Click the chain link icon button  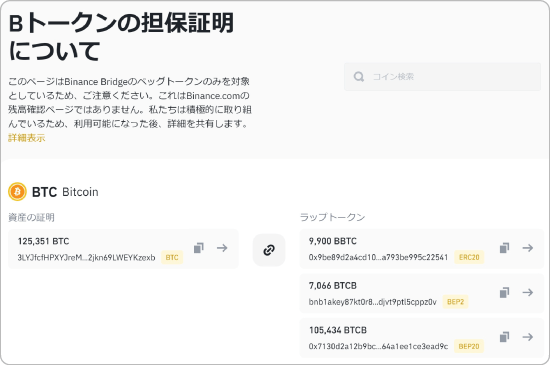click(269, 250)
